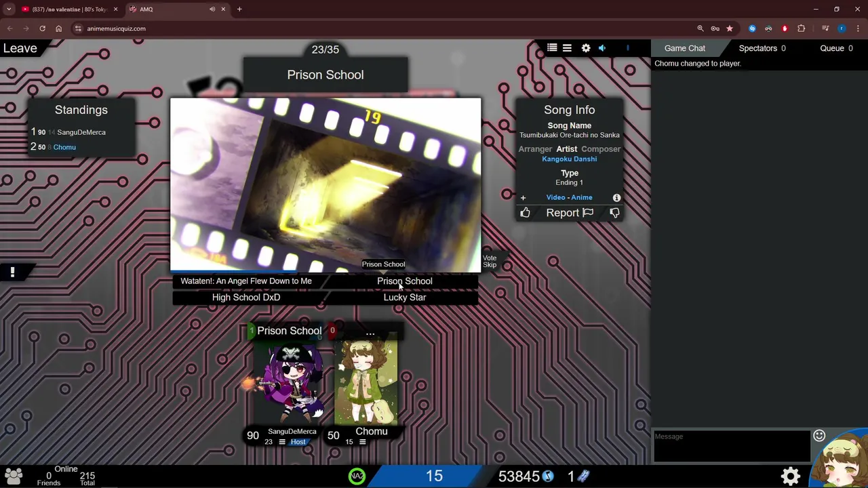Image resolution: width=868 pixels, height=488 pixels.
Task: Reload the page
Action: pyautogui.click(x=42, y=28)
